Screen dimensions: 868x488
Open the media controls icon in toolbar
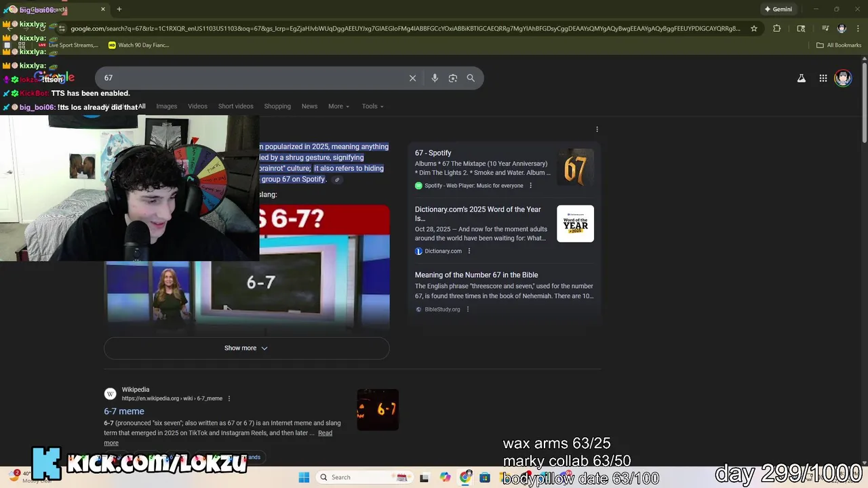click(825, 28)
